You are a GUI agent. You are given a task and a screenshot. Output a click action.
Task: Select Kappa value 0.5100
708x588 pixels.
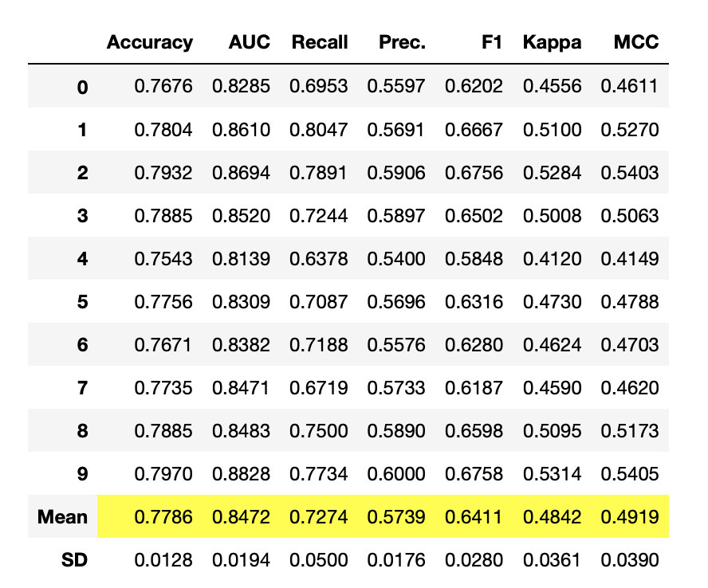tap(552, 130)
